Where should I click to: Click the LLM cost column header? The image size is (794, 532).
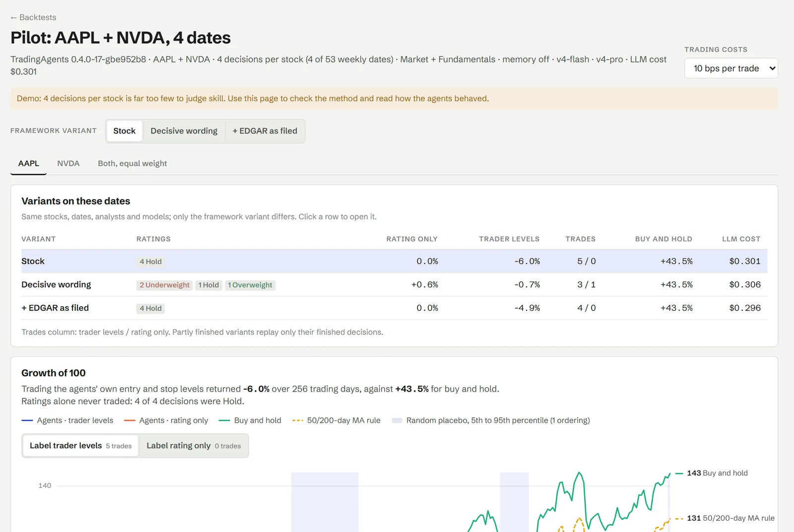[741, 239]
